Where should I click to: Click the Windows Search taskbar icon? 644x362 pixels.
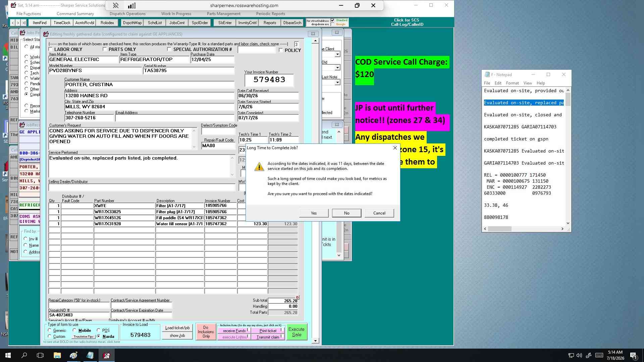(x=24, y=355)
